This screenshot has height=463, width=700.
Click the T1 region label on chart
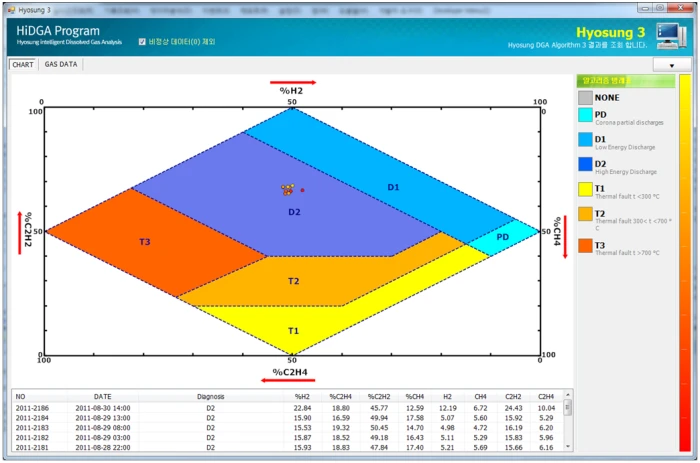point(293,331)
